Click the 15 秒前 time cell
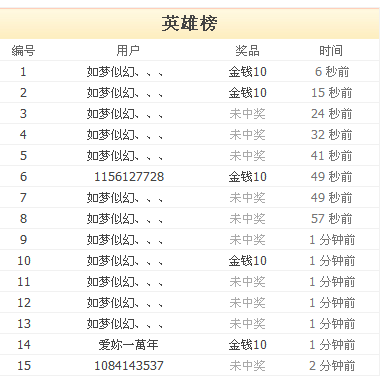The height and width of the screenshot is (388, 384). 332,93
